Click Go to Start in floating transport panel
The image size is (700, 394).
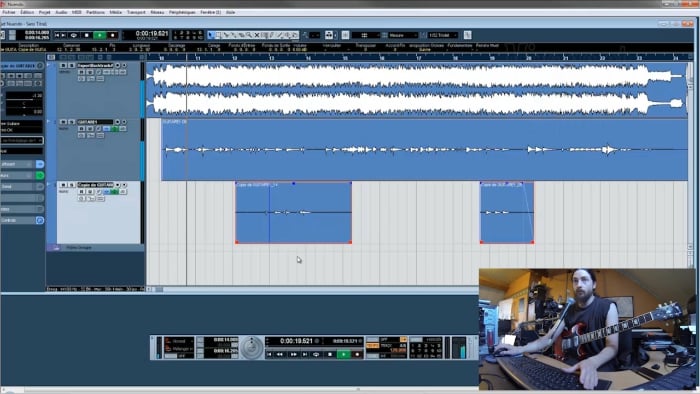(x=269, y=354)
